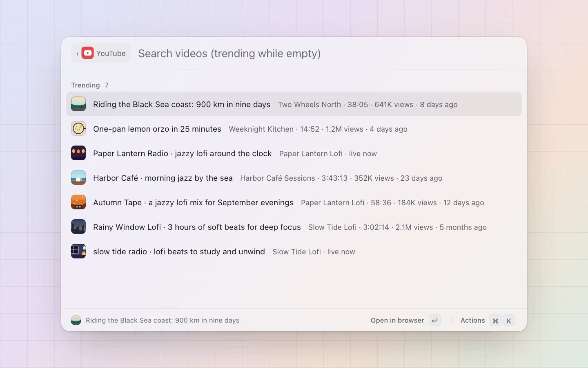Click 'Harbor Café Sessions · 3:43:13' details
Viewport: 588px width, 368px height.
(x=341, y=178)
